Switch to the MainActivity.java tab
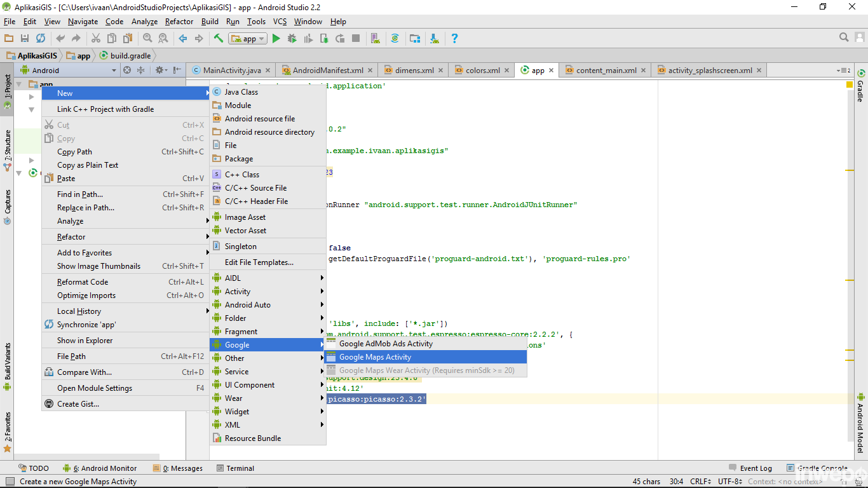The height and width of the screenshot is (488, 868). [231, 71]
